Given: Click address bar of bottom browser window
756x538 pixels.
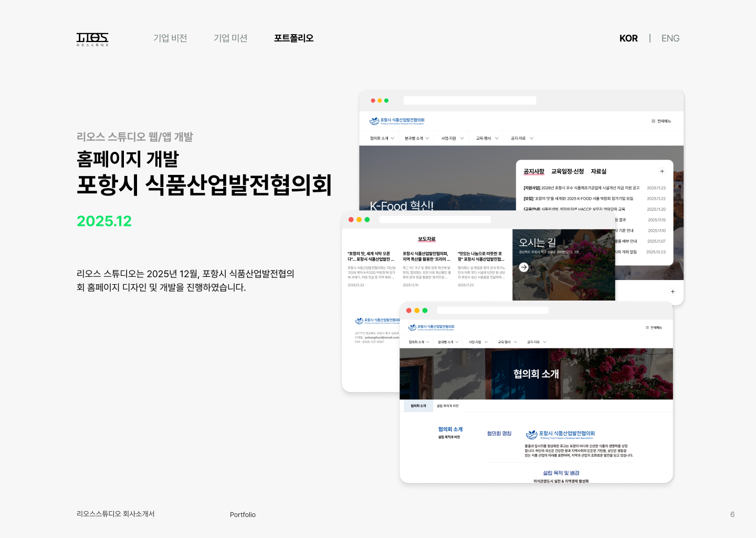Looking at the screenshot, I should 492,311.
